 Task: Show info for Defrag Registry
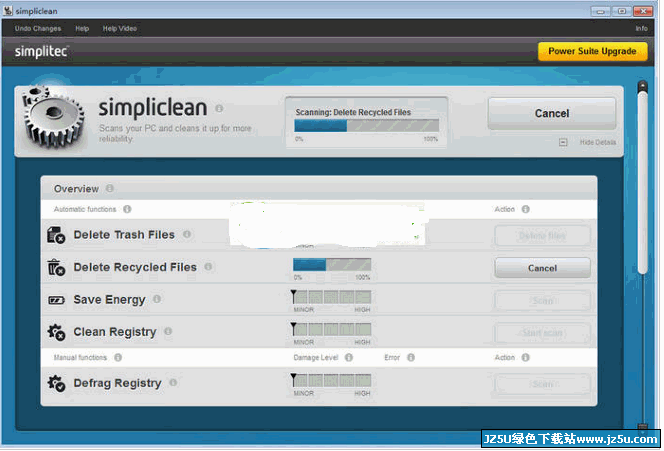[x=173, y=382]
